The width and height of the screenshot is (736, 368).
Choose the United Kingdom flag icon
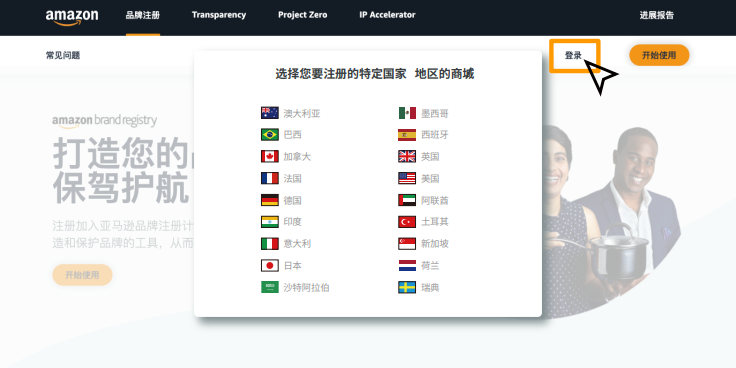pyautogui.click(x=407, y=156)
